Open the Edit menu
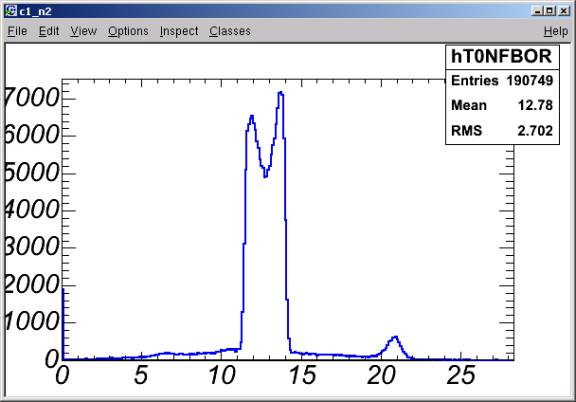 (49, 31)
